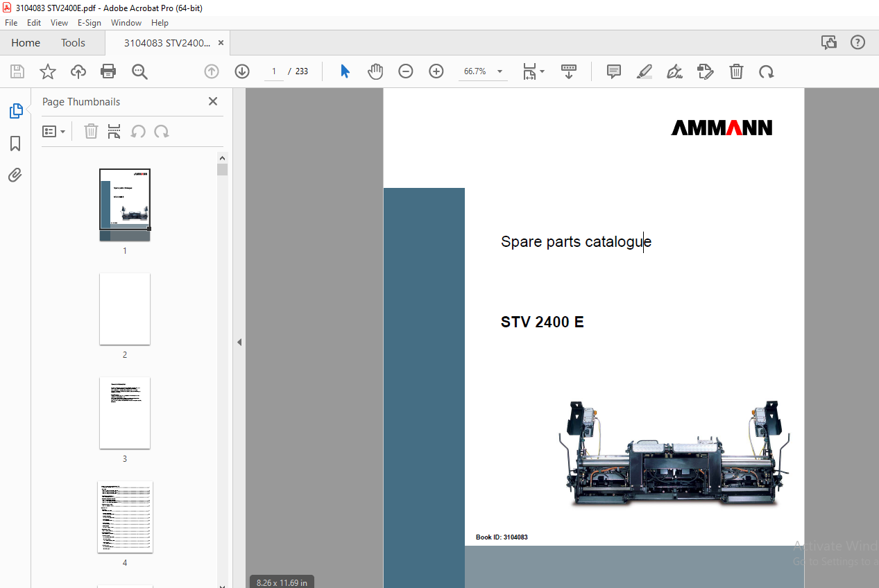Screen dimensions: 879x588
Task: Open the Bookmarks sidebar panel
Action: point(15,144)
